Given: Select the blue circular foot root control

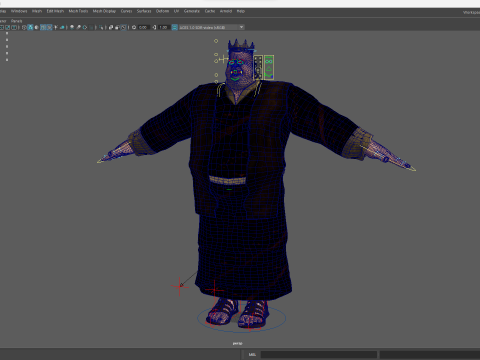Looking at the screenshot, I should (241, 318).
